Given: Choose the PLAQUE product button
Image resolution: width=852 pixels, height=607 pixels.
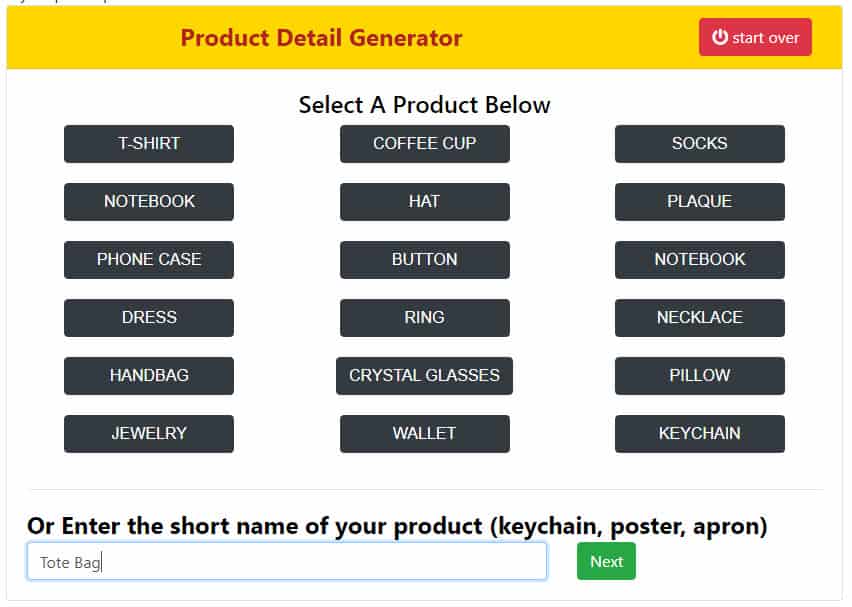Looking at the screenshot, I should (700, 202).
